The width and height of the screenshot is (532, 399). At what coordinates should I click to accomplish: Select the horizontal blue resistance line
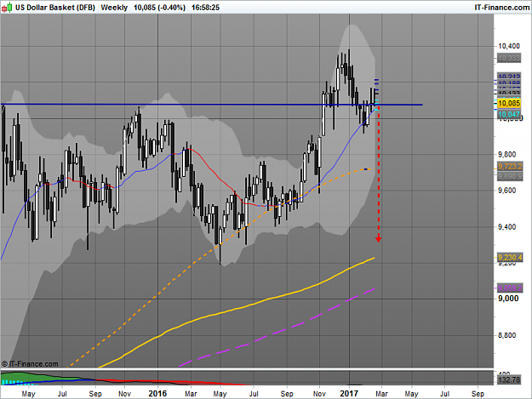coord(212,105)
